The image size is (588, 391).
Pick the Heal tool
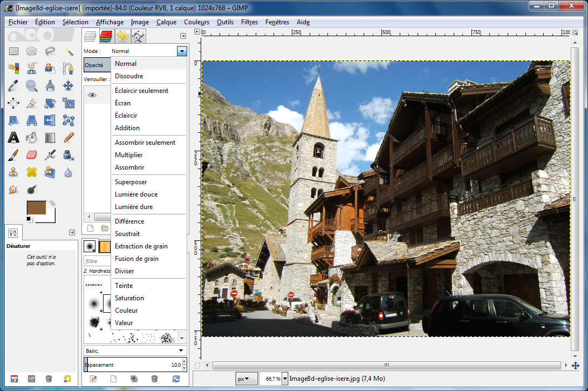(31, 172)
